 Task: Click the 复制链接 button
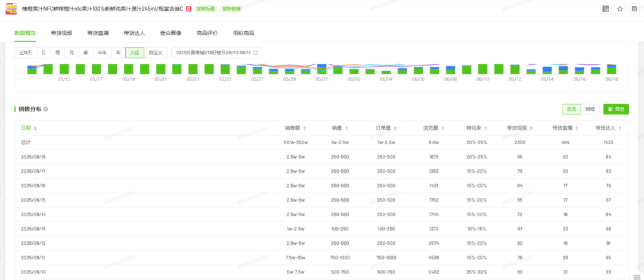231,8
